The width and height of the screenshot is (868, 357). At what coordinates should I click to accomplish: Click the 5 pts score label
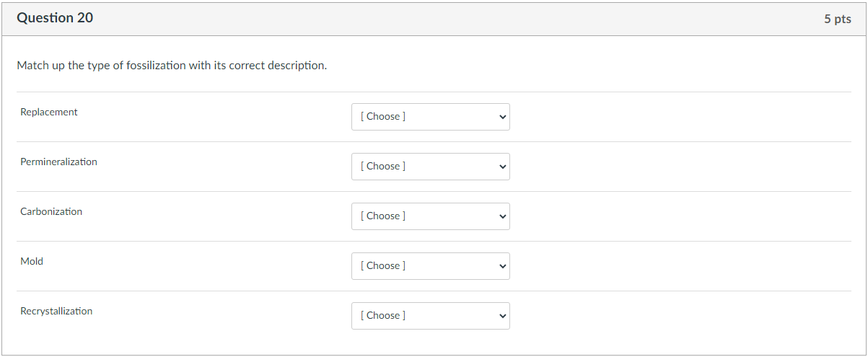[x=837, y=19]
